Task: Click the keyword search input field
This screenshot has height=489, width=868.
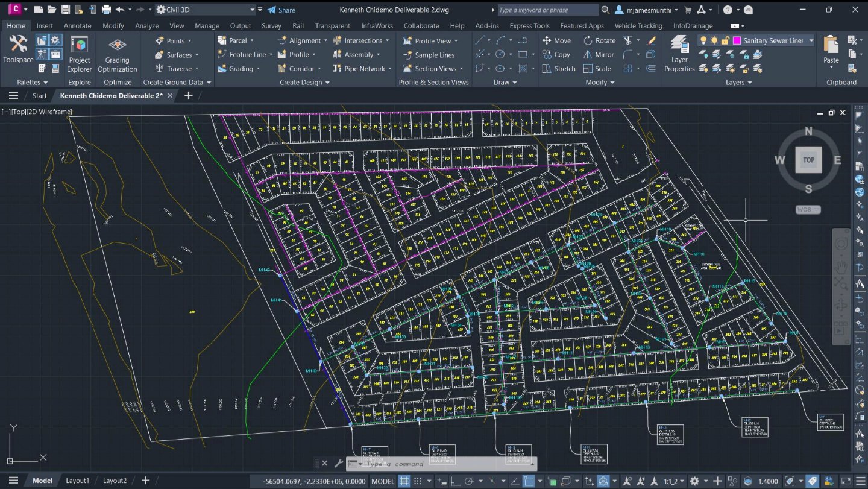Action: [x=547, y=10]
